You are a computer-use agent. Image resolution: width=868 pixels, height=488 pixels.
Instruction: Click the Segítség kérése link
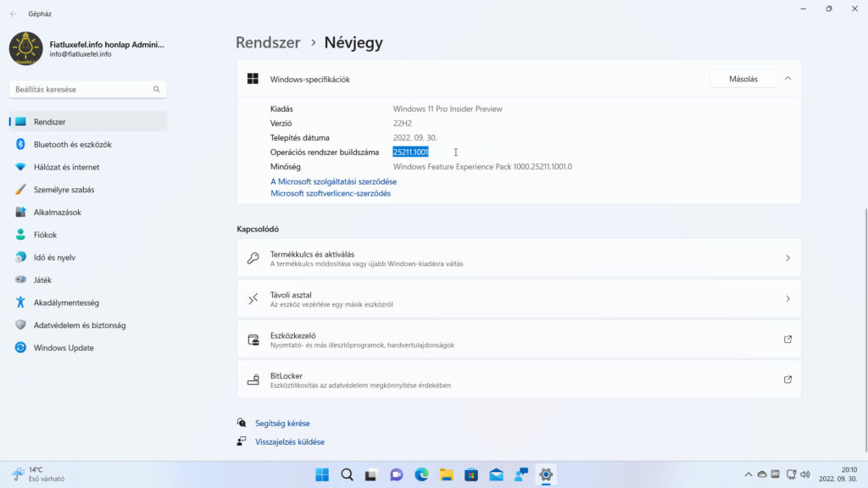point(282,424)
